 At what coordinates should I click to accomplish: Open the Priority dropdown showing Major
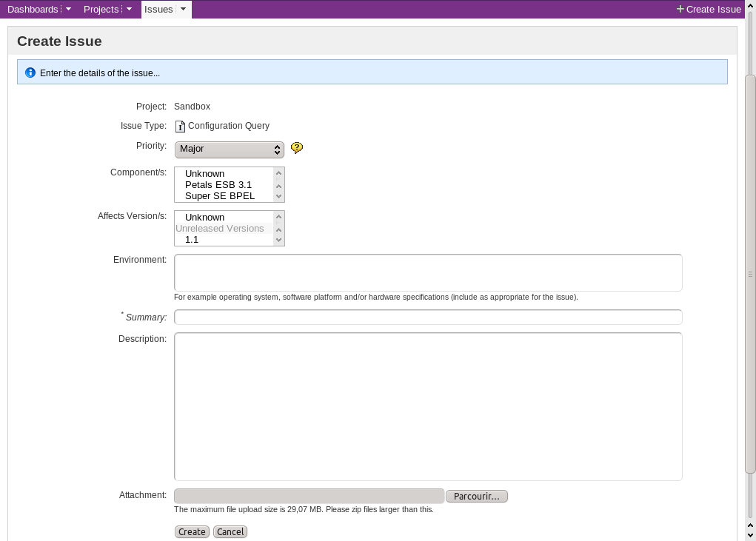coord(230,149)
